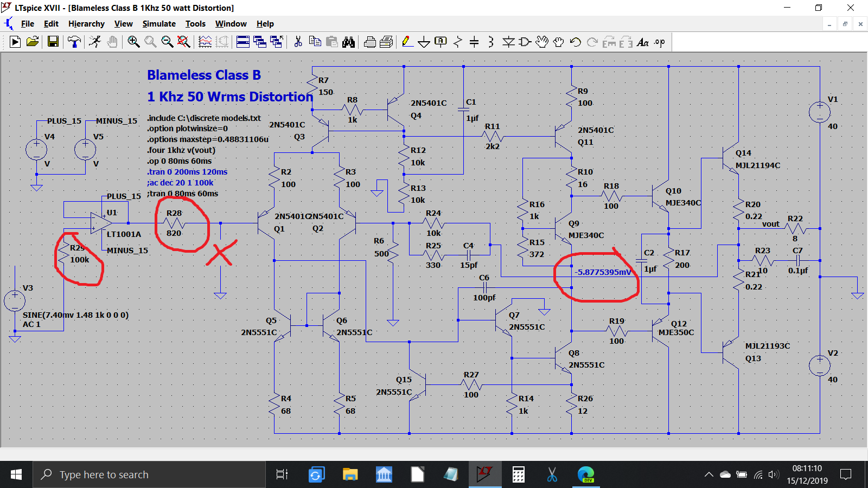Zoom in with the magnifier plus icon

click(x=133, y=42)
